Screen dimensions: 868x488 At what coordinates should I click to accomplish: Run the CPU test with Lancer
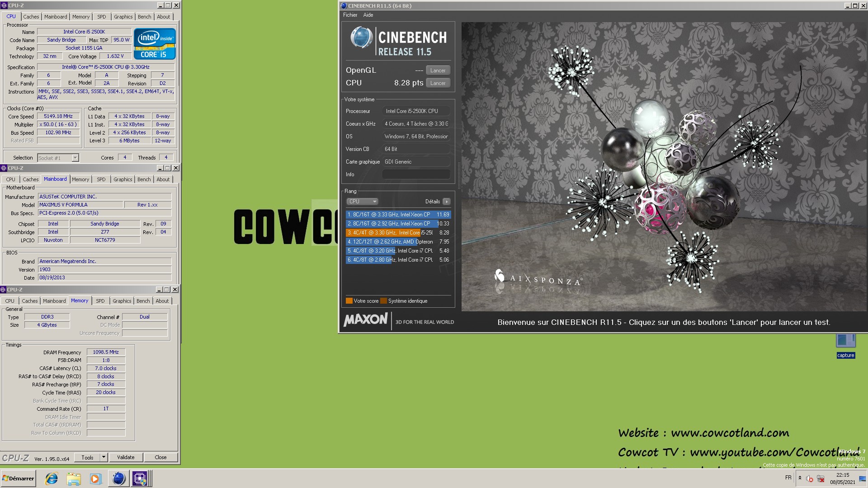(438, 83)
